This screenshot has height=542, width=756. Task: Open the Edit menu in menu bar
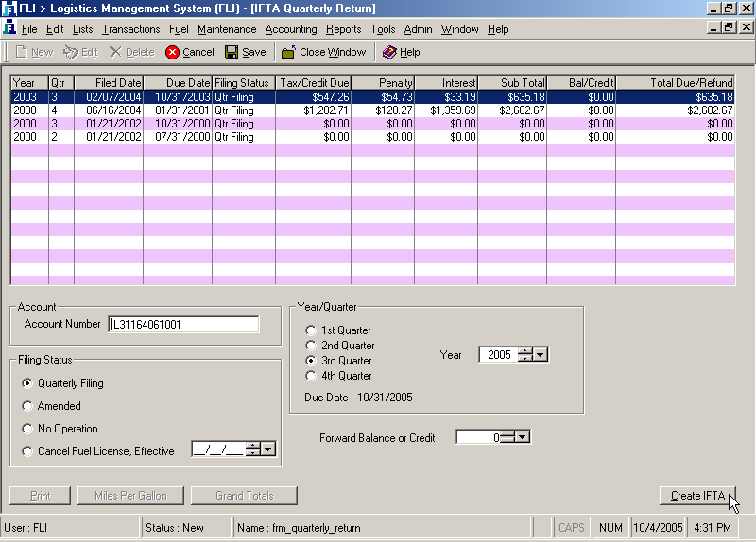55,29
